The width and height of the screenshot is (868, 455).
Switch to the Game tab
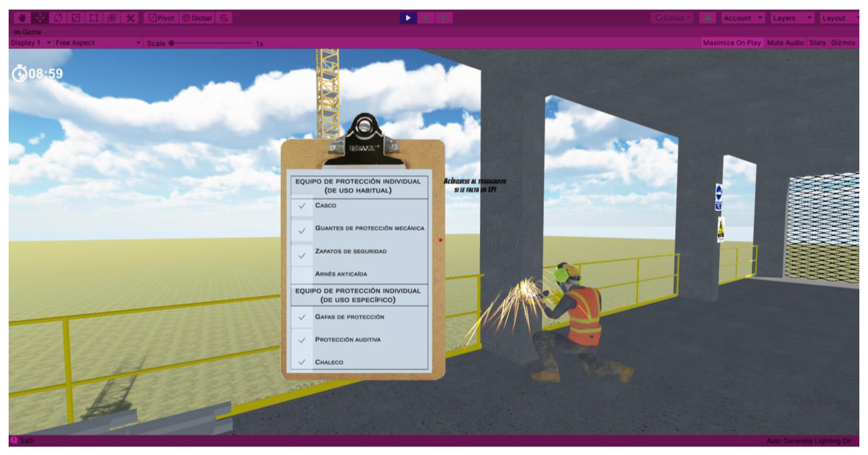[x=28, y=32]
